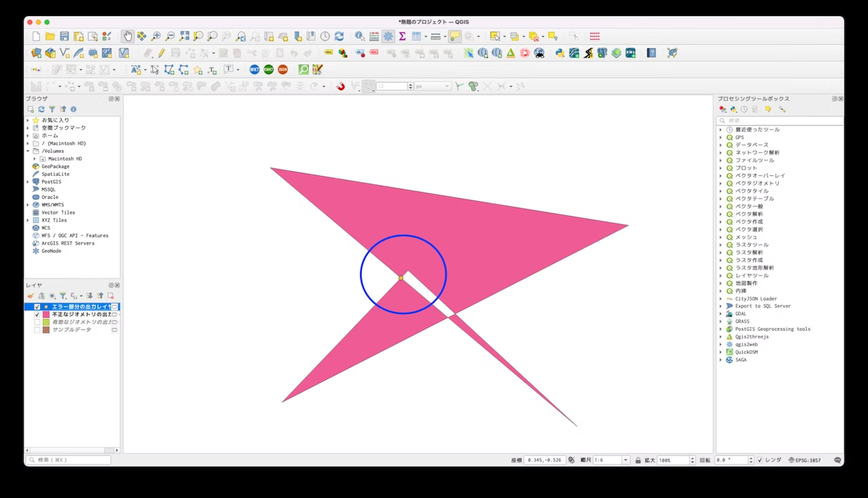Select XYZ Tiles in the browser
This screenshot has height=498, width=868.
click(54, 220)
